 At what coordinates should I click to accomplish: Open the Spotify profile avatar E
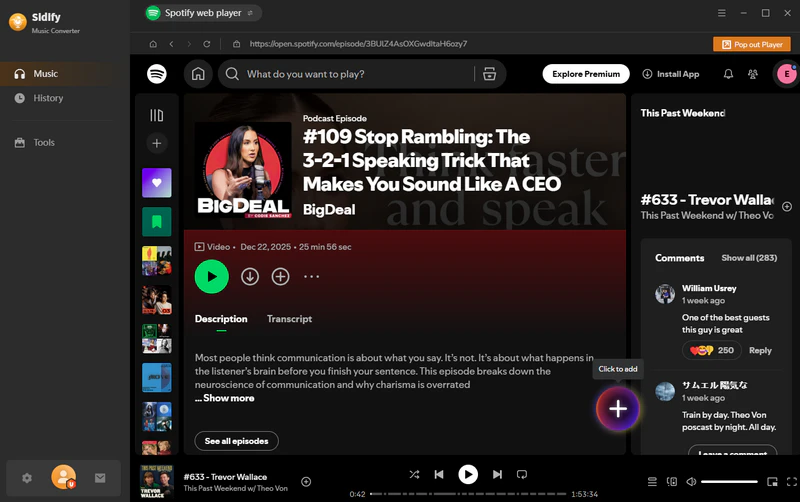786,74
